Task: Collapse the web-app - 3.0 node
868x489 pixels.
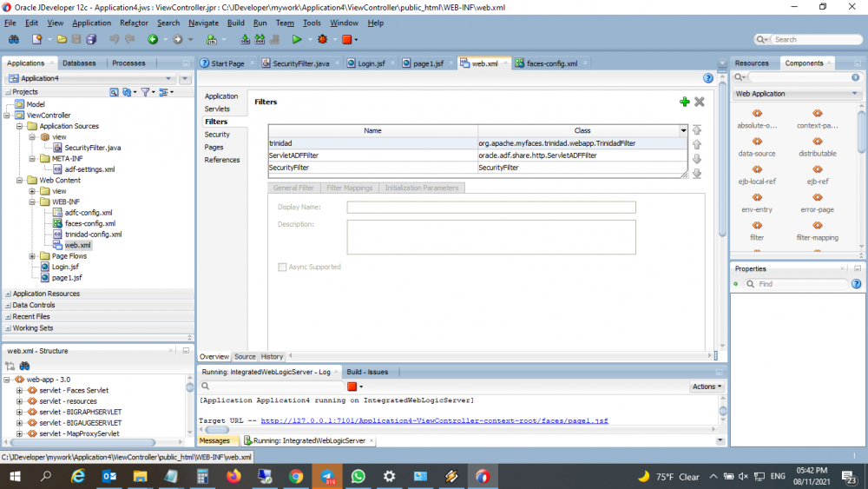Action: [x=7, y=380]
